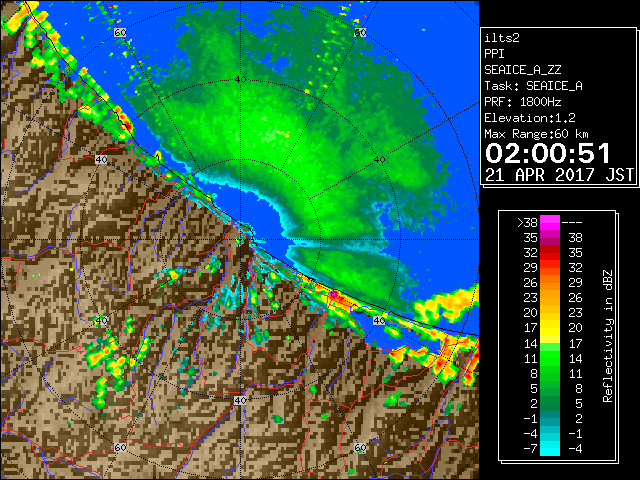Viewport: 640px width, 480px height.
Task: Pick the cyan swatch beside '-7'
Action: (x=550, y=449)
